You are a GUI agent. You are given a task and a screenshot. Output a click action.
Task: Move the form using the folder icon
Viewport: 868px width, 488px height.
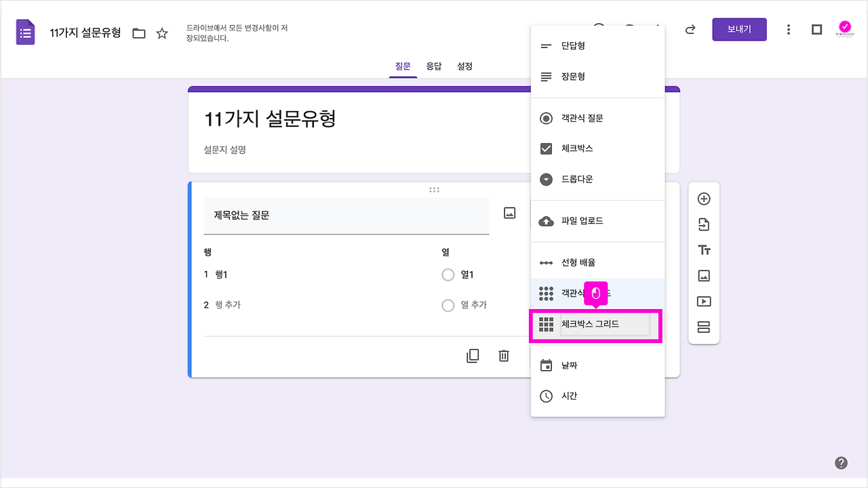138,32
